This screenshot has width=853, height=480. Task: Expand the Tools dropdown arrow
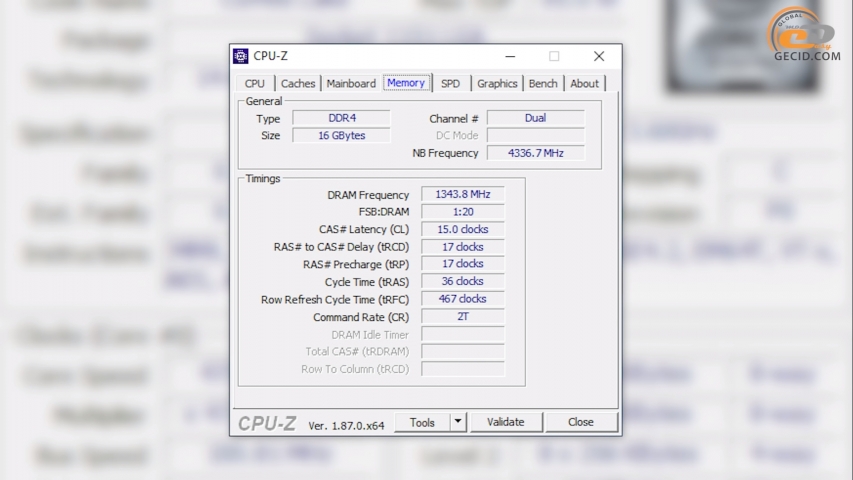(458, 422)
